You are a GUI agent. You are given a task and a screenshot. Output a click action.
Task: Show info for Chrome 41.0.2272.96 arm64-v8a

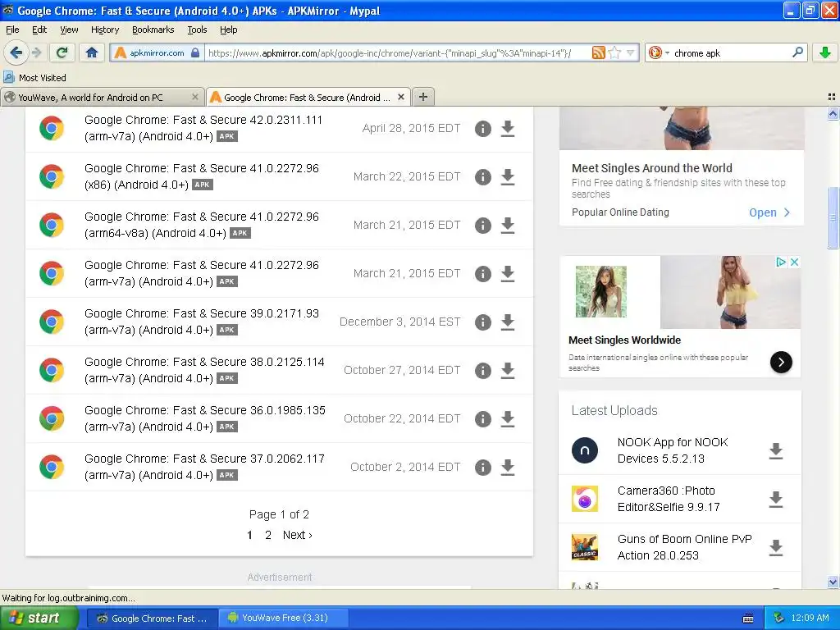[x=482, y=226]
